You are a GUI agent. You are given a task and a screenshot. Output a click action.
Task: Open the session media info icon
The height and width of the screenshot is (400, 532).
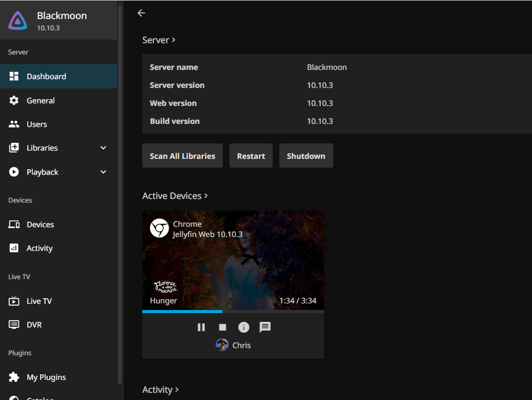pyautogui.click(x=243, y=327)
